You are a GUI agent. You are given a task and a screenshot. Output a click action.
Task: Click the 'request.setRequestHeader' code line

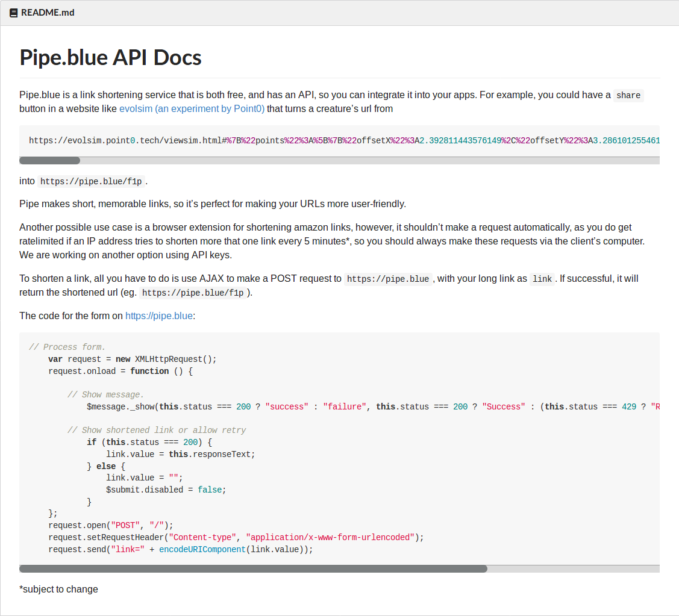tap(236, 538)
